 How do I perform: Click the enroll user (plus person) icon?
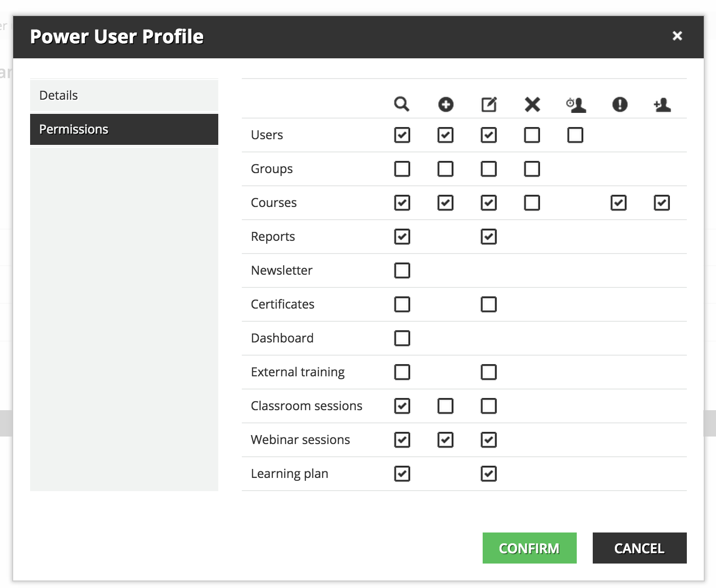(x=662, y=104)
